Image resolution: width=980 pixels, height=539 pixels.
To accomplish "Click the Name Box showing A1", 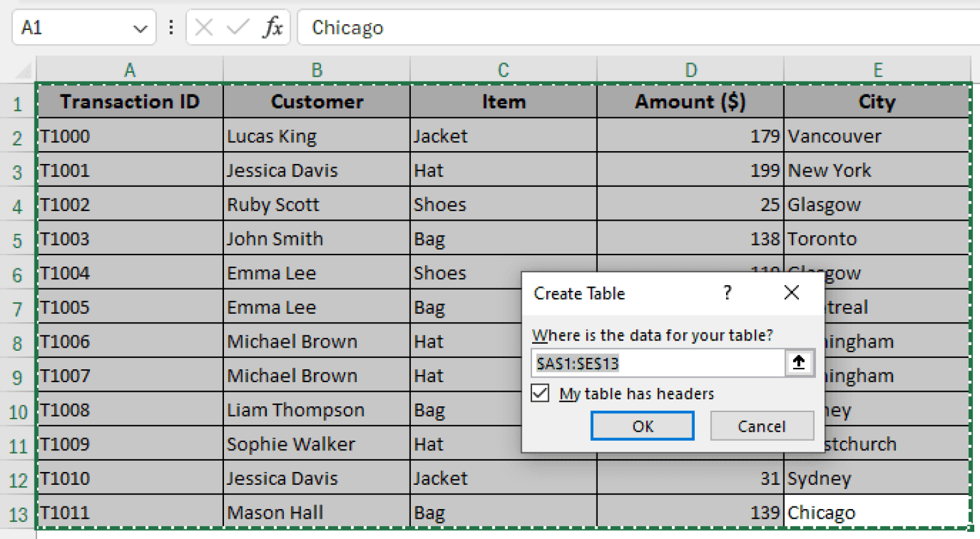I will point(70,28).
